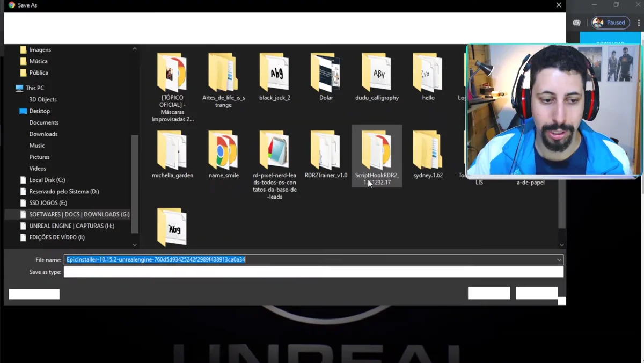Open 3D Objects in the navigation pane

[43, 99]
